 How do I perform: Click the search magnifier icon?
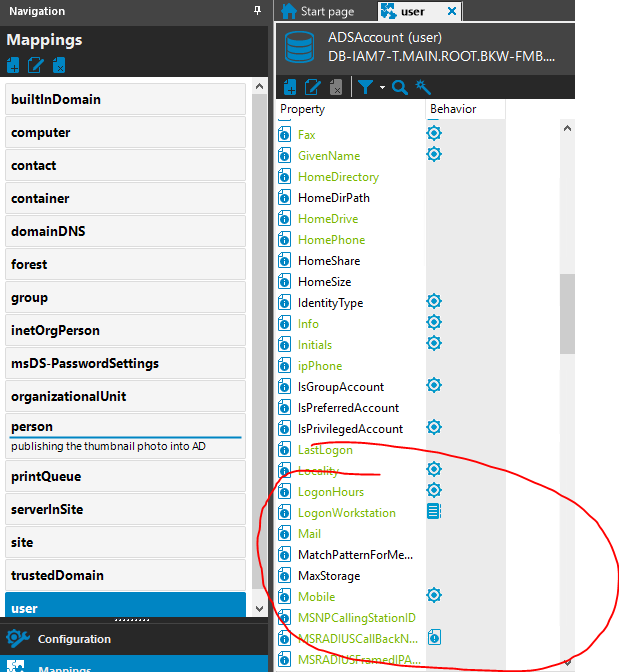click(x=400, y=87)
